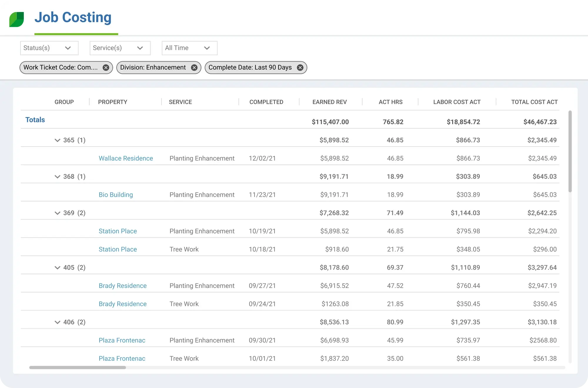Open the Service(s) dropdown
The height and width of the screenshot is (388, 588).
click(120, 48)
